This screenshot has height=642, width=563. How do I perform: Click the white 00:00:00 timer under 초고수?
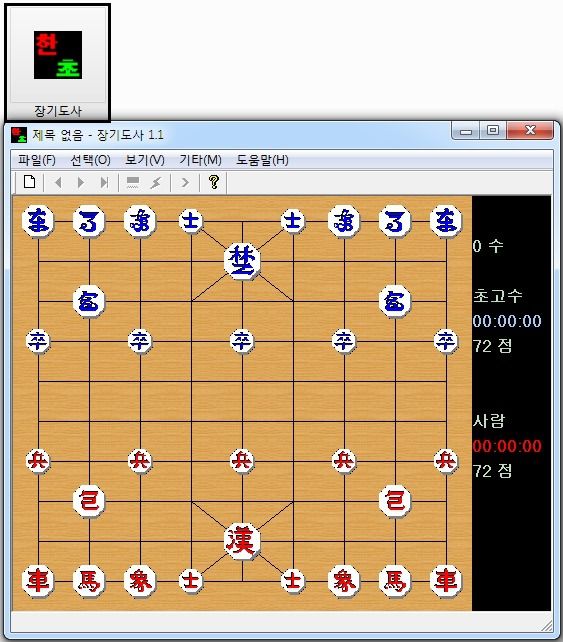pos(507,321)
